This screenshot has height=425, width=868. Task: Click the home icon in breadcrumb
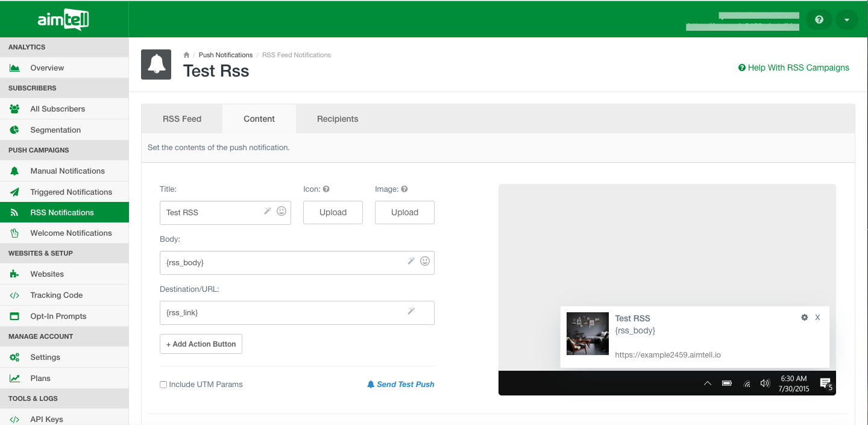[187, 55]
